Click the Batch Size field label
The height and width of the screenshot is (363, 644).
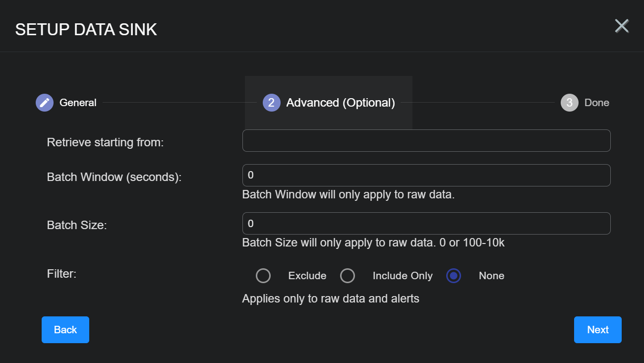[77, 225]
